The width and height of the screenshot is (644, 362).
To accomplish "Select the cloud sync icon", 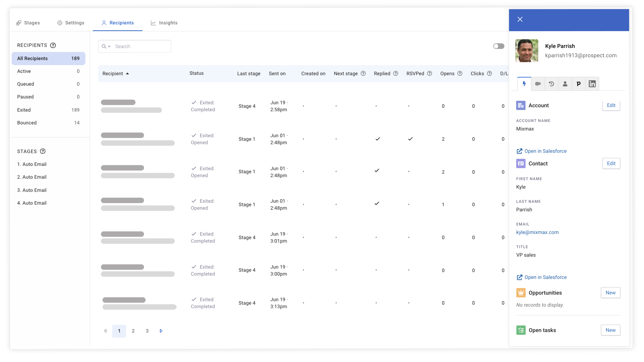I will pyautogui.click(x=537, y=84).
